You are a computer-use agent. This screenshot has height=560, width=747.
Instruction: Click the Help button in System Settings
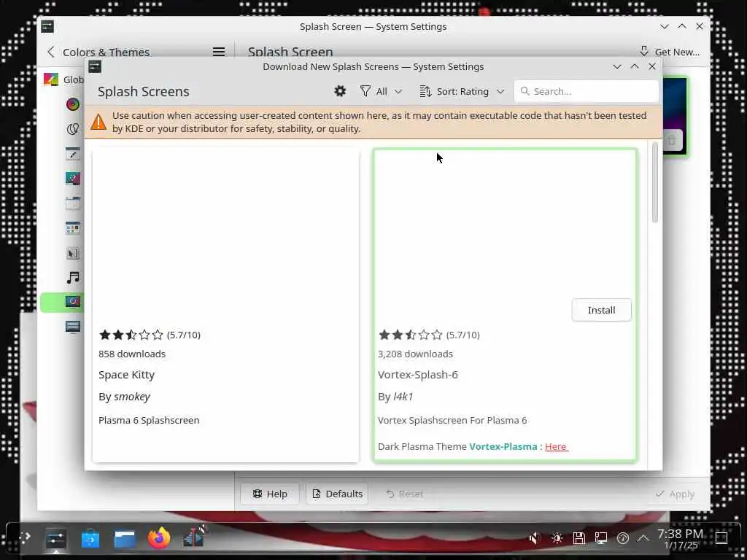pos(270,494)
